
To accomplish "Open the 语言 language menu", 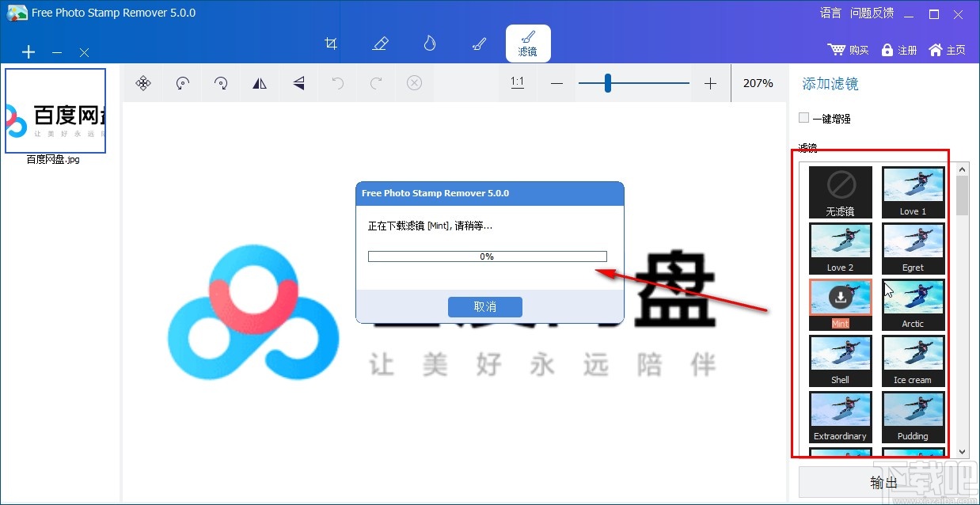I will (x=830, y=13).
